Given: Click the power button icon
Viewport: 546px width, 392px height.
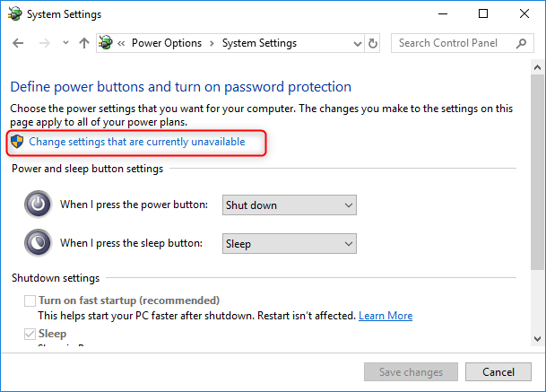Looking at the screenshot, I should pos(38,205).
